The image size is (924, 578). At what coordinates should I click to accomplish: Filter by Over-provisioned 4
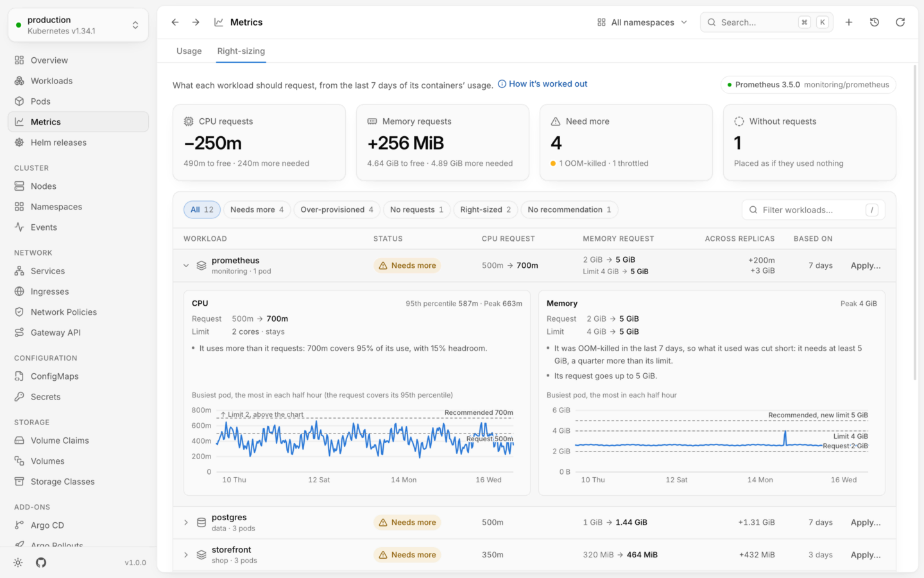click(337, 209)
